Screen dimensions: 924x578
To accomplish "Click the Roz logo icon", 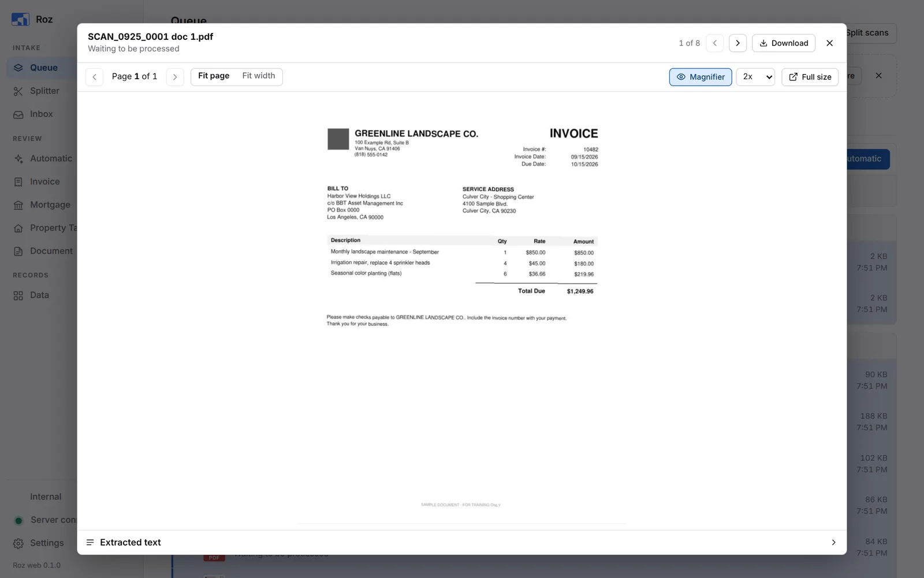I will (x=20, y=19).
